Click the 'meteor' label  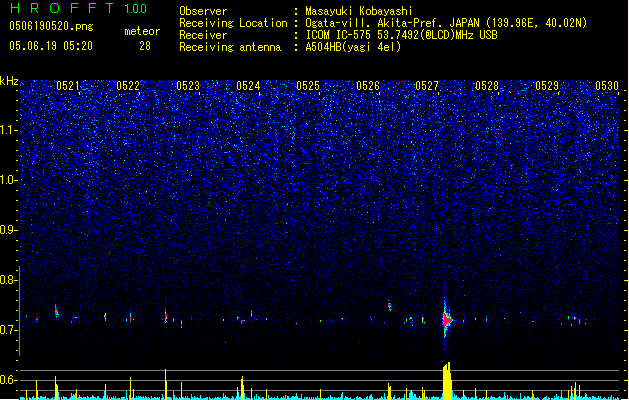[x=142, y=31]
